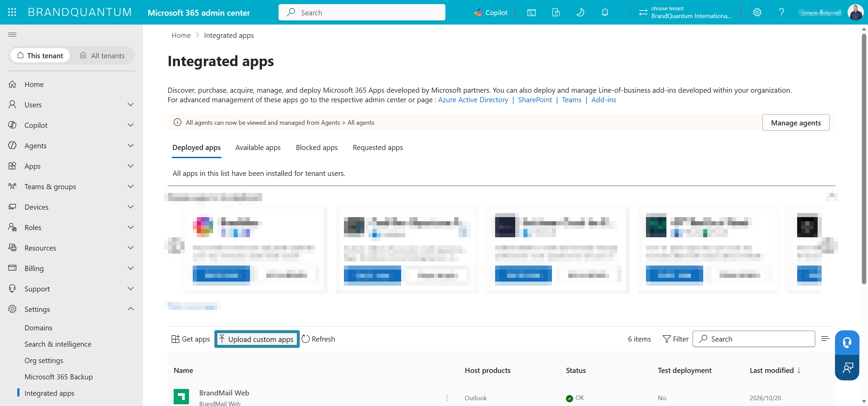Open the user profile picture
The image size is (868, 406).
(855, 12)
